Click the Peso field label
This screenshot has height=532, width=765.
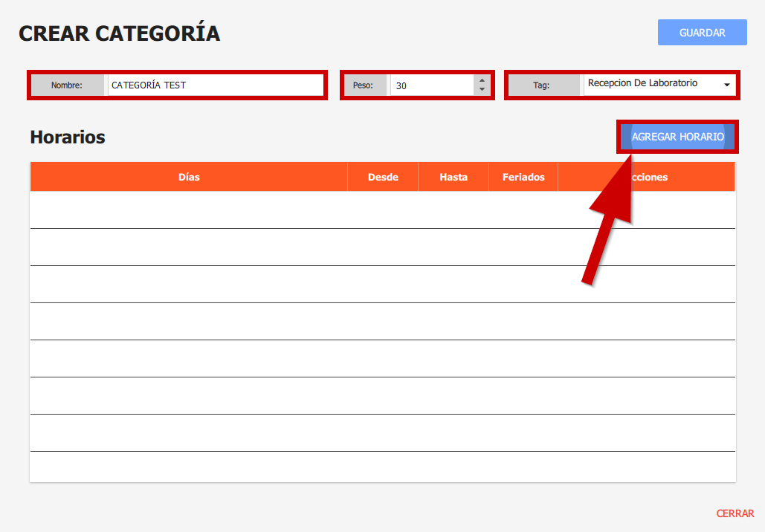point(363,85)
